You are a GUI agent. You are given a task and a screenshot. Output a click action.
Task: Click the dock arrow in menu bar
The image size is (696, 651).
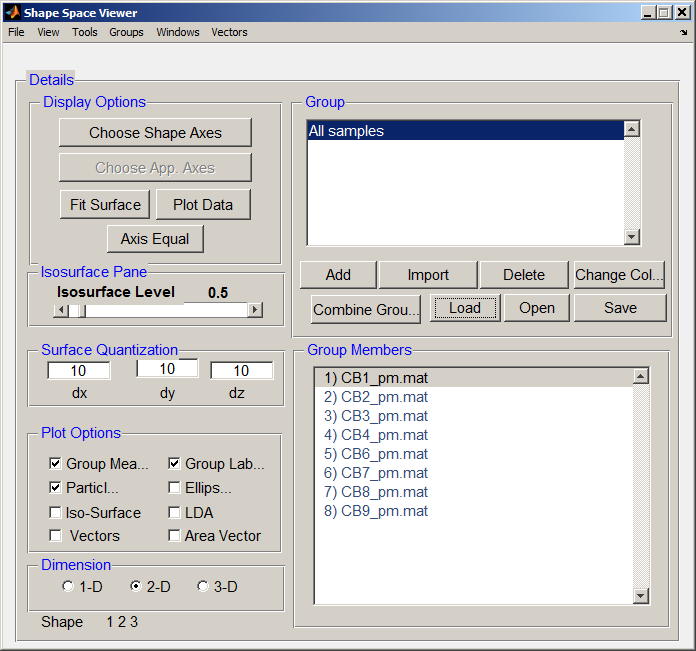pos(683,32)
